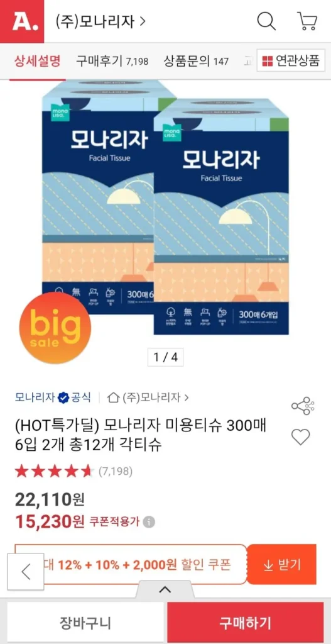Open (주)모나리자 store header chevron
331x644 pixels.
143,21
